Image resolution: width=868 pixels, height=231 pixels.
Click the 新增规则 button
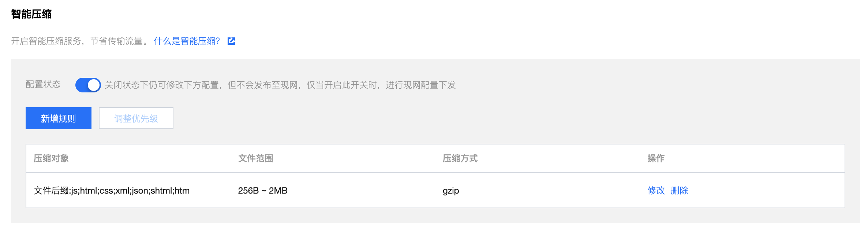point(59,118)
